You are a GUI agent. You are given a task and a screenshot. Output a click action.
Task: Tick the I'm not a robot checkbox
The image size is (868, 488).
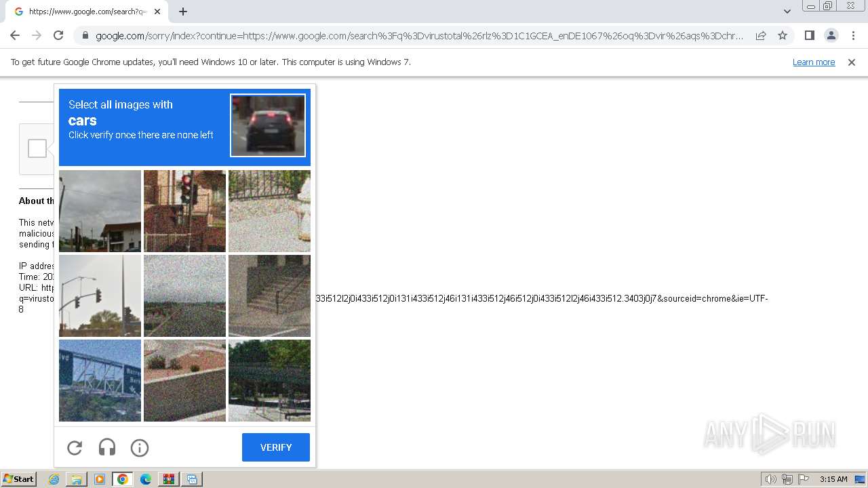[x=37, y=148]
